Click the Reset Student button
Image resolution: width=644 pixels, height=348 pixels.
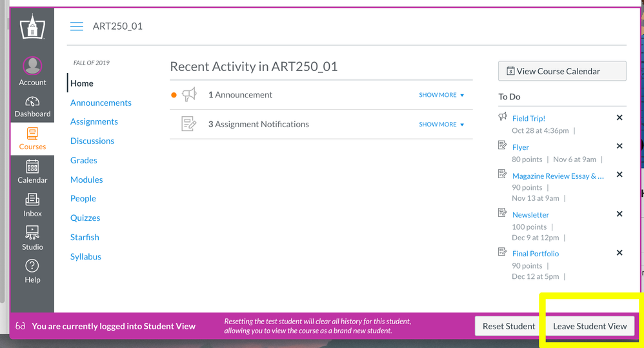tap(508, 326)
